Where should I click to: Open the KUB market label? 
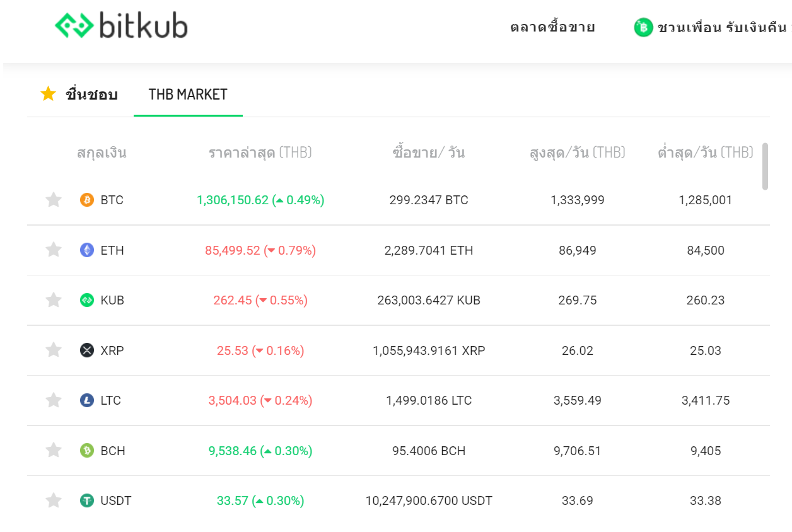112,300
